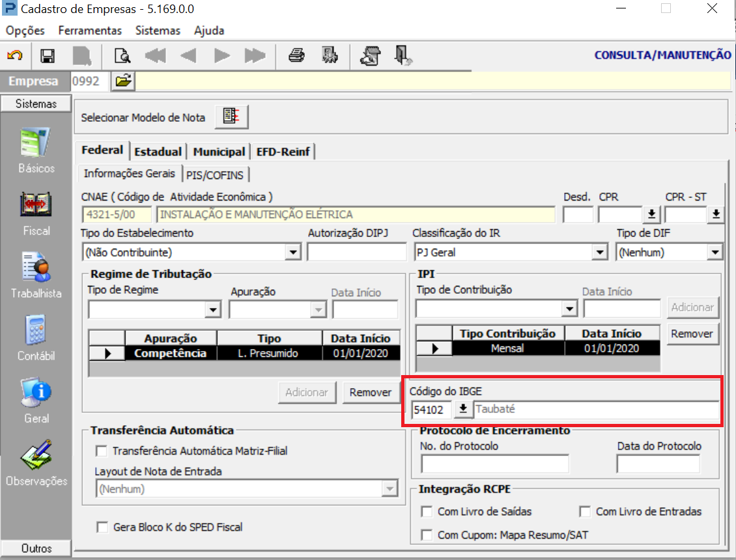This screenshot has height=560, width=736.
Task: Click Remover under Regime de Tributação
Action: coord(371,393)
